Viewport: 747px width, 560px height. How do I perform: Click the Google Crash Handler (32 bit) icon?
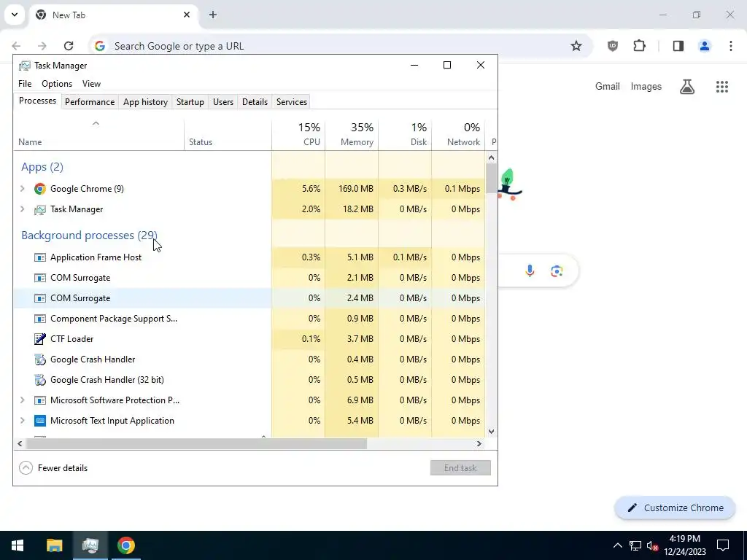(40, 379)
